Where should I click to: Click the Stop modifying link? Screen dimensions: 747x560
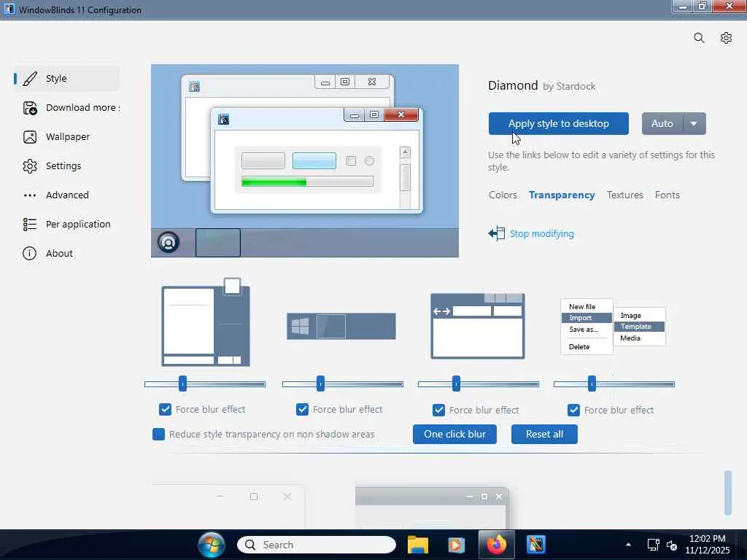(x=542, y=234)
